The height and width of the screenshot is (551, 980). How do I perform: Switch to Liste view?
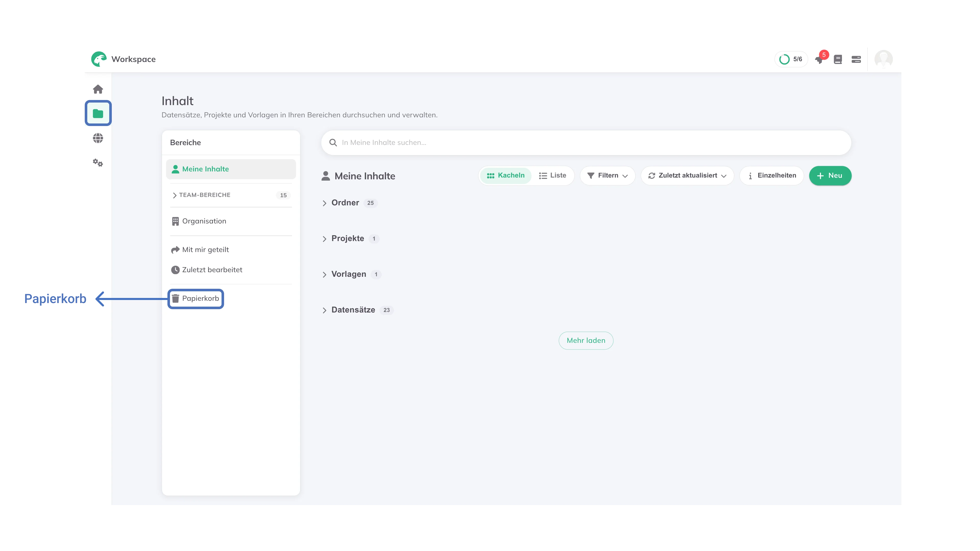pyautogui.click(x=552, y=175)
